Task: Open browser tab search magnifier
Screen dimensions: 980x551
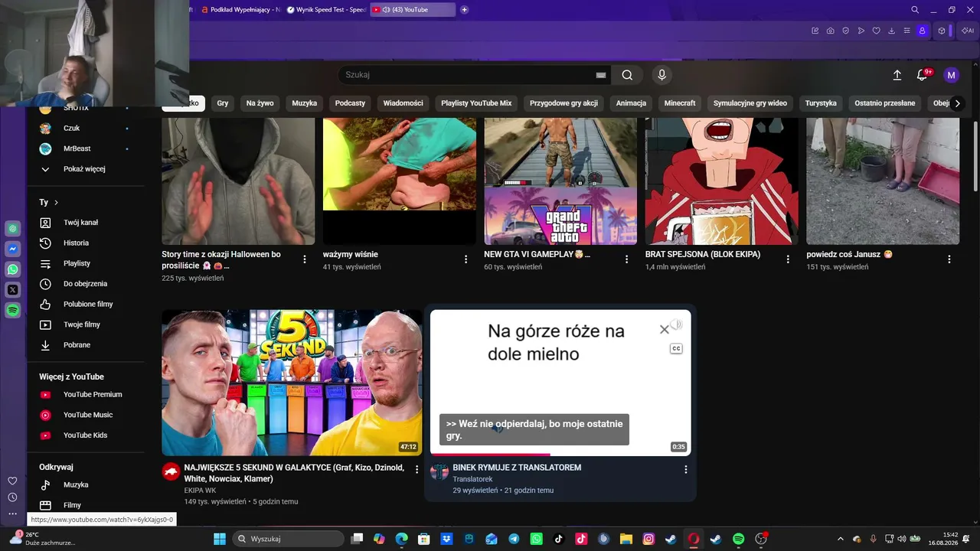Action: (915, 10)
